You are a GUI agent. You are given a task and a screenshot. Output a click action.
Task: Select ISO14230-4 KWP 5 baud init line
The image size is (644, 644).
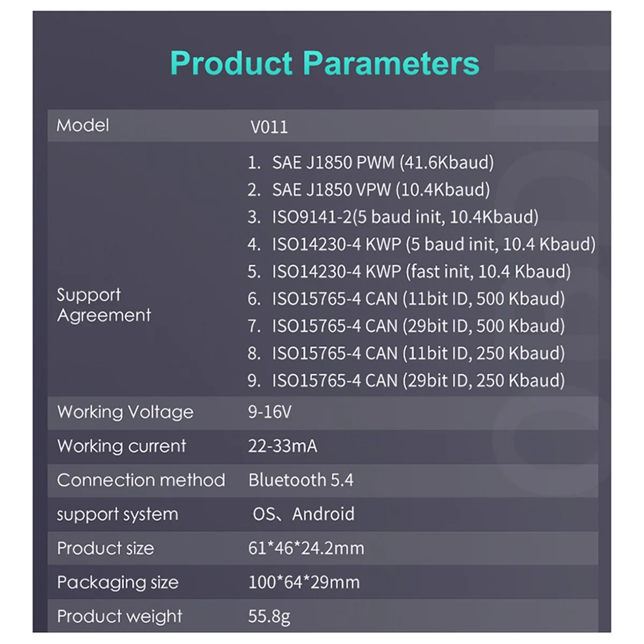(421, 244)
